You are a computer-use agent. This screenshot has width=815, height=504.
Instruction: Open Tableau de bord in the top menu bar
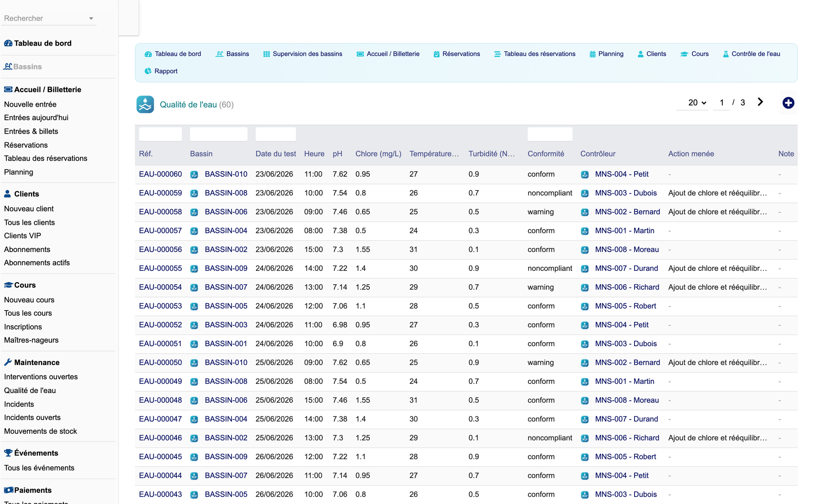[178, 54]
